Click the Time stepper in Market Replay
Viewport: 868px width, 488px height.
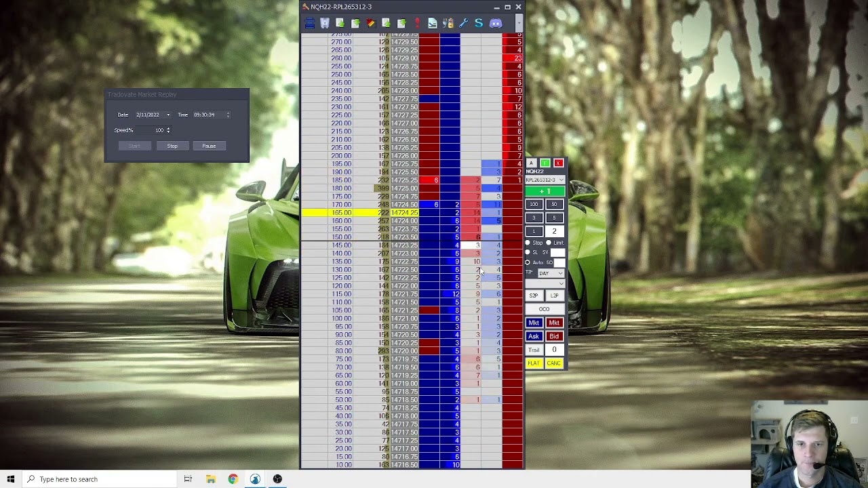coord(228,115)
